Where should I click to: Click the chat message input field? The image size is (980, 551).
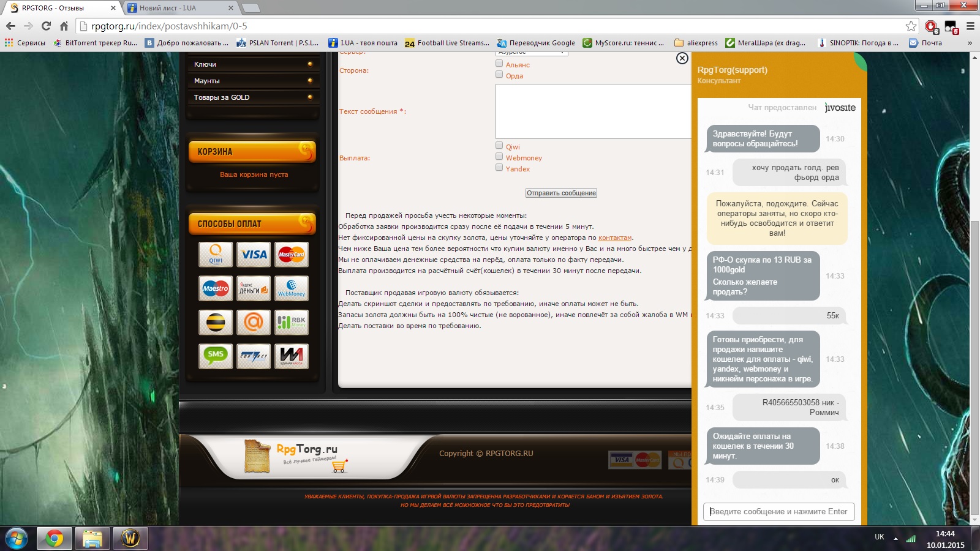coord(778,511)
